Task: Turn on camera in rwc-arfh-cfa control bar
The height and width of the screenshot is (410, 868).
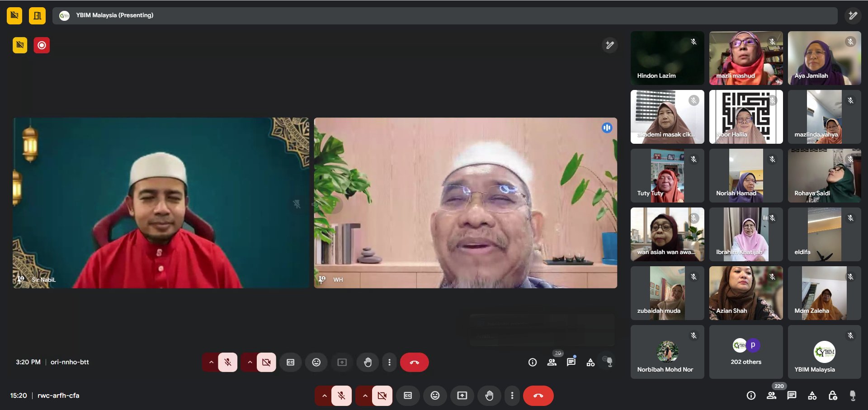Action: [x=382, y=396]
